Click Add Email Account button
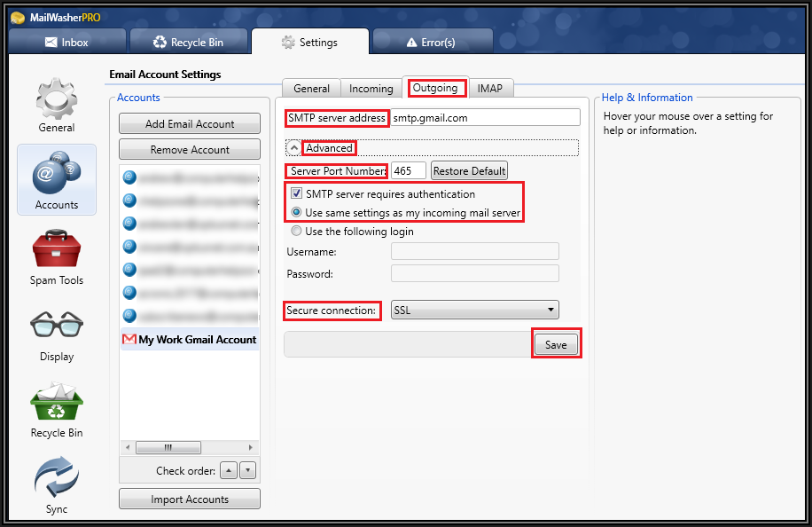 190,124
